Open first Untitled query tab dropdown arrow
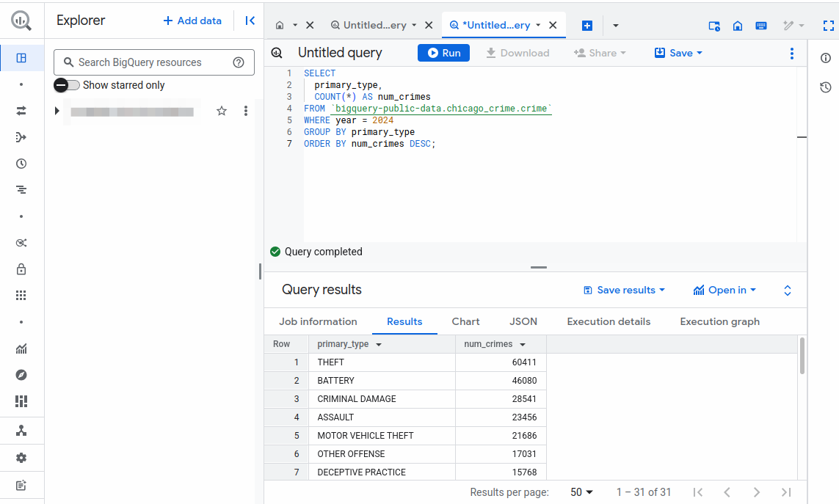The height and width of the screenshot is (504, 839). pyautogui.click(x=414, y=25)
